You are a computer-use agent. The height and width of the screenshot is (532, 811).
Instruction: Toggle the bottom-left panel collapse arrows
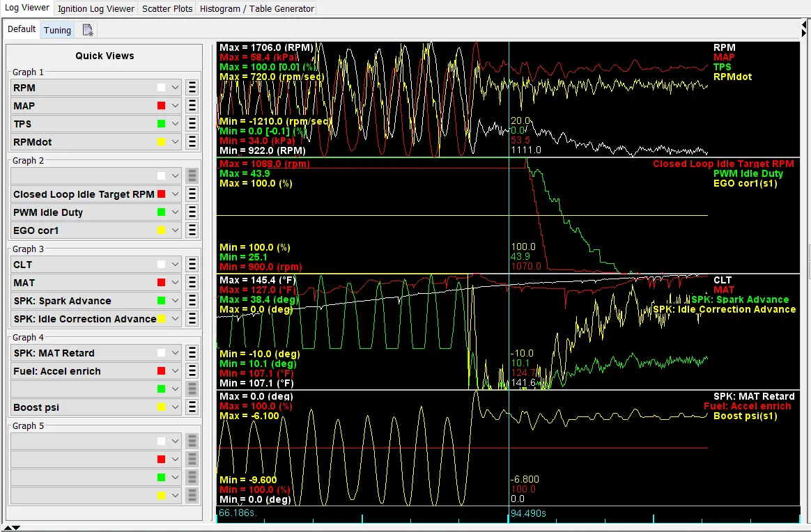[12, 528]
